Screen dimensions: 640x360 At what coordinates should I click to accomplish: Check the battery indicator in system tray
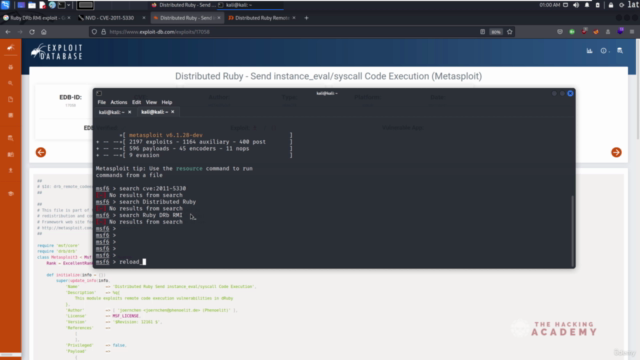pos(598,5)
